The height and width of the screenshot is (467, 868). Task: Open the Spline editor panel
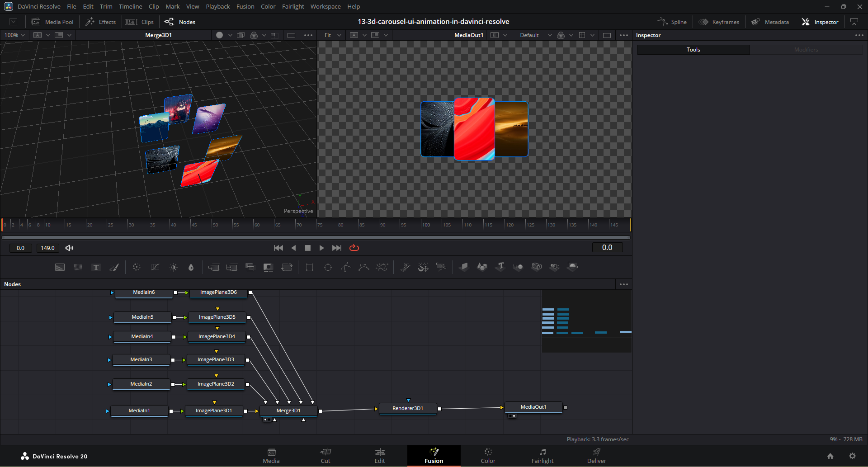[672, 22]
